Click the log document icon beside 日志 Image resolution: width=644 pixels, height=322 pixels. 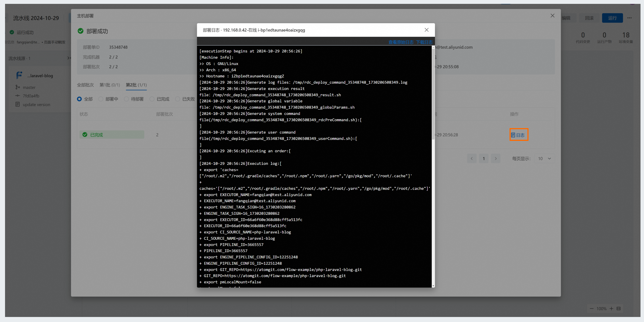(513, 135)
